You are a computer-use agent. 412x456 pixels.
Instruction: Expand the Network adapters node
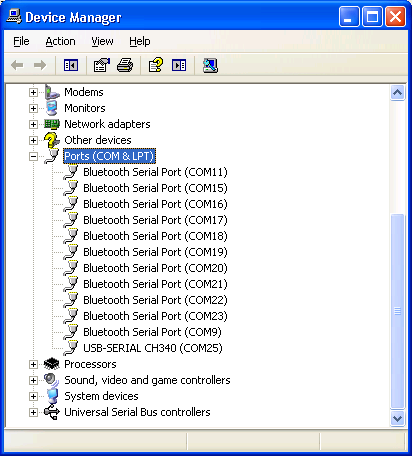pyautogui.click(x=33, y=124)
